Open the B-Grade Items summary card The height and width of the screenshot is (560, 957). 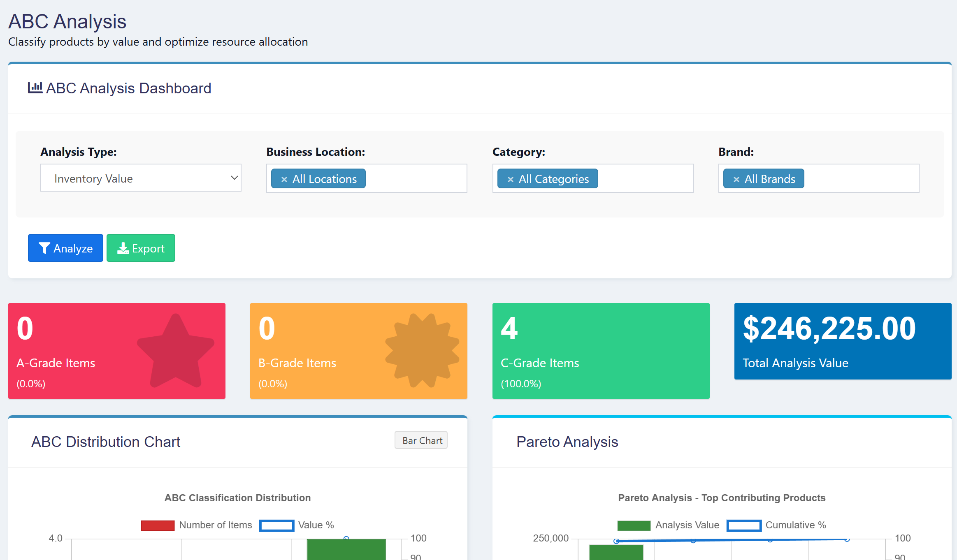(x=359, y=351)
